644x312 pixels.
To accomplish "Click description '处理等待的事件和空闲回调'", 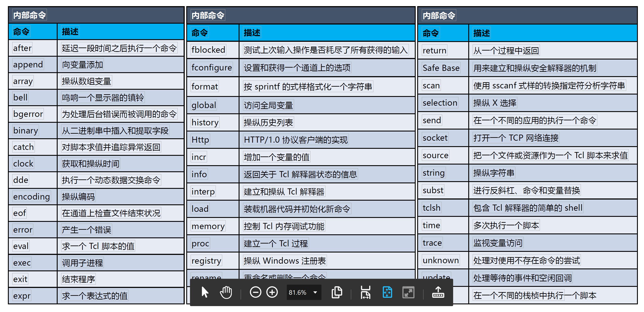I will [x=523, y=278].
